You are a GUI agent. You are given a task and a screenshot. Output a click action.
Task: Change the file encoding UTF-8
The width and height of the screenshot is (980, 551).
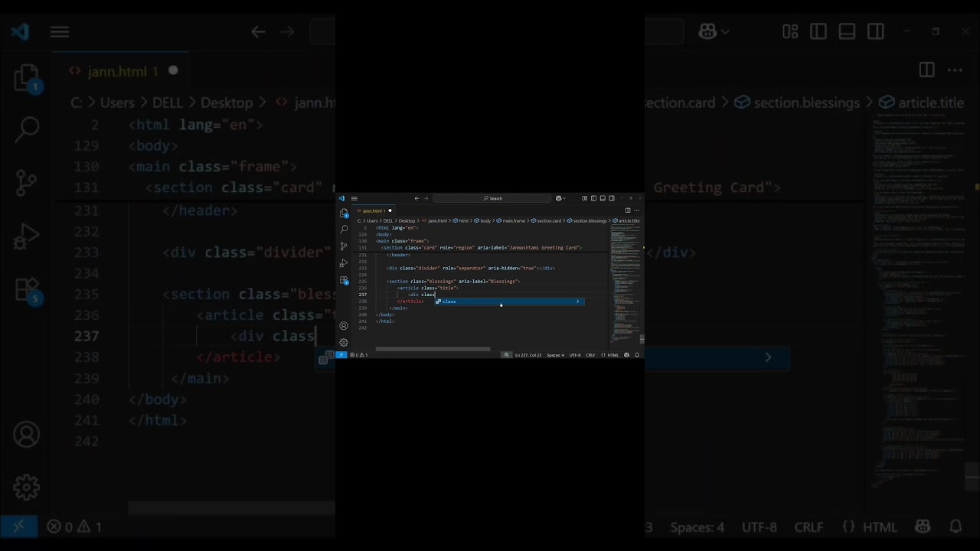[x=575, y=355]
